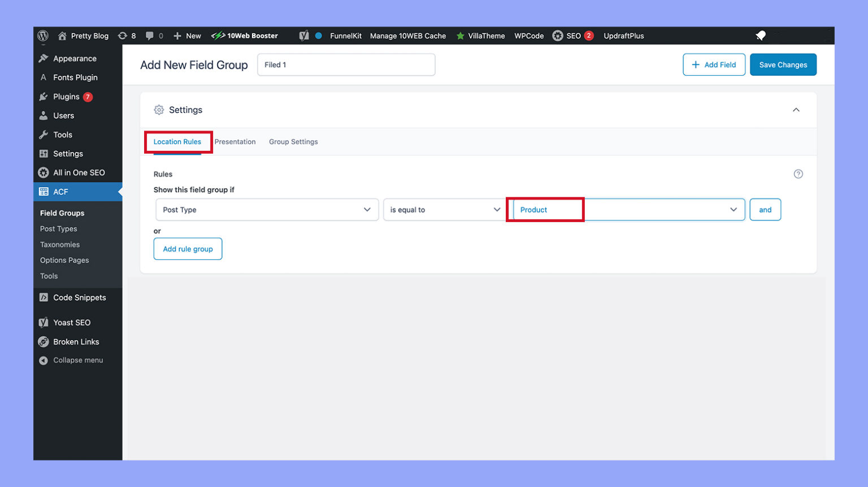868x487 pixels.
Task: Click the VillaTheme star icon
Action: [461, 35]
